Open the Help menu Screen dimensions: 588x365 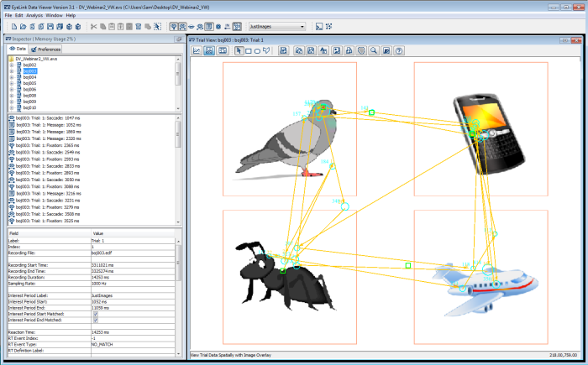[71, 15]
